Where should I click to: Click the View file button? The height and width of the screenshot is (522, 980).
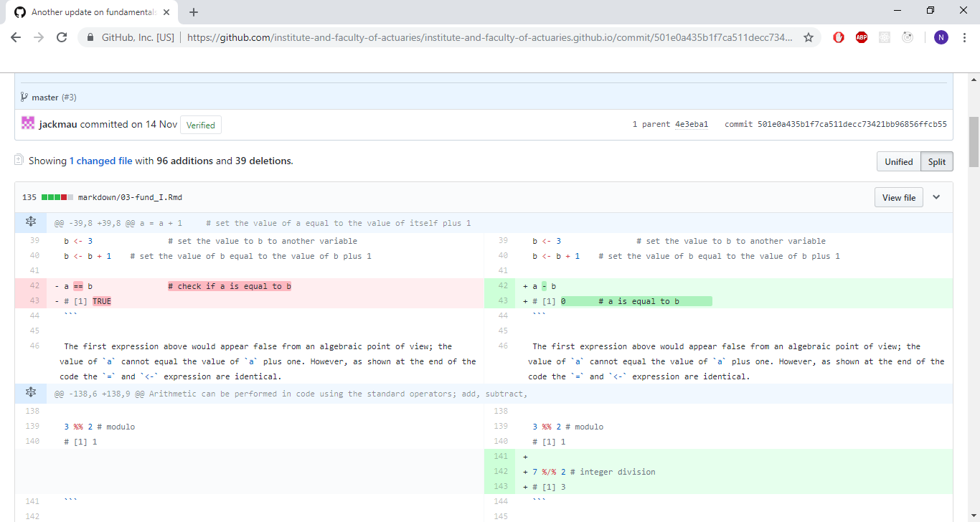click(898, 197)
